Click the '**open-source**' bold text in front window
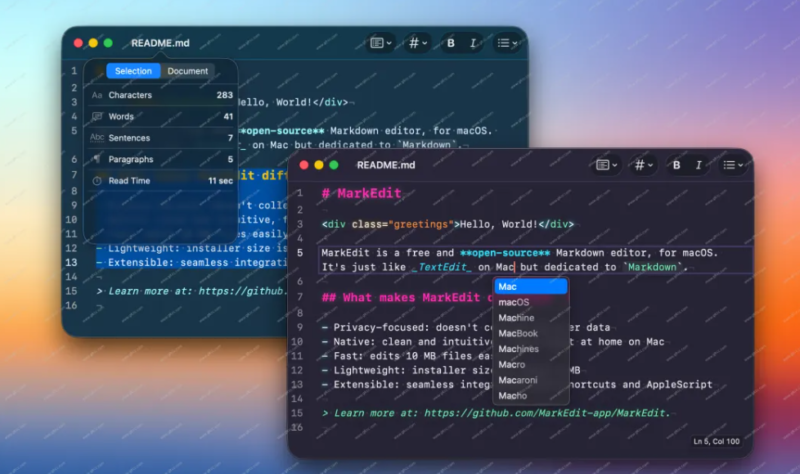 505,253
